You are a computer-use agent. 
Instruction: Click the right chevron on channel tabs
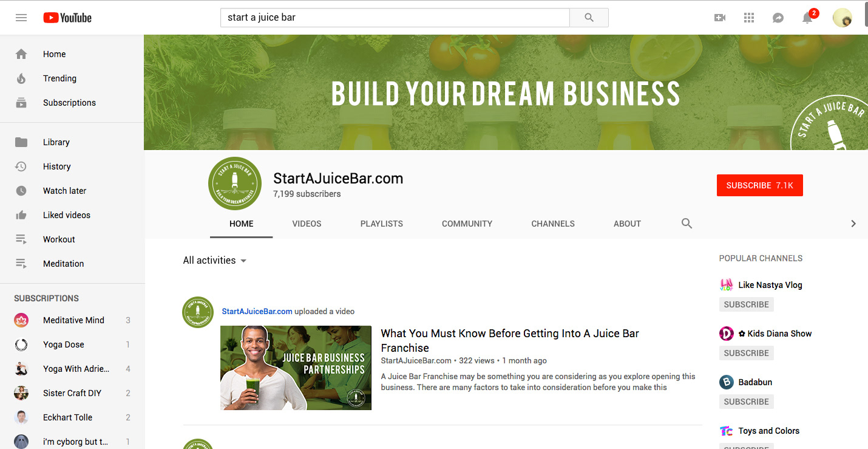(x=853, y=224)
